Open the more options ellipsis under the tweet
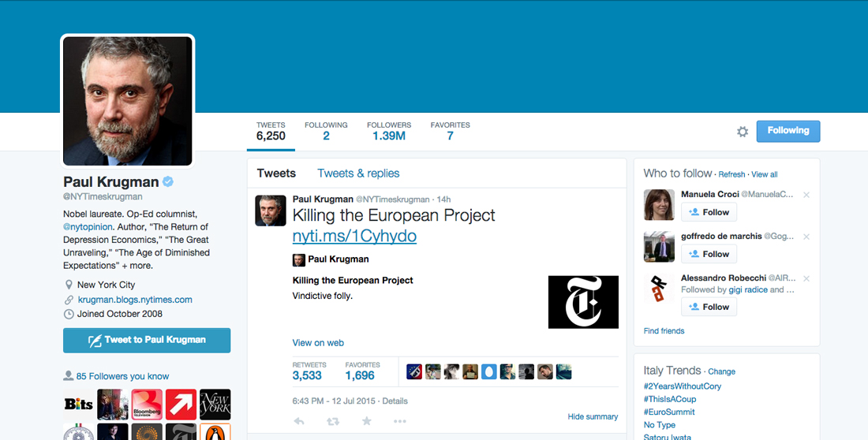 coord(400,421)
